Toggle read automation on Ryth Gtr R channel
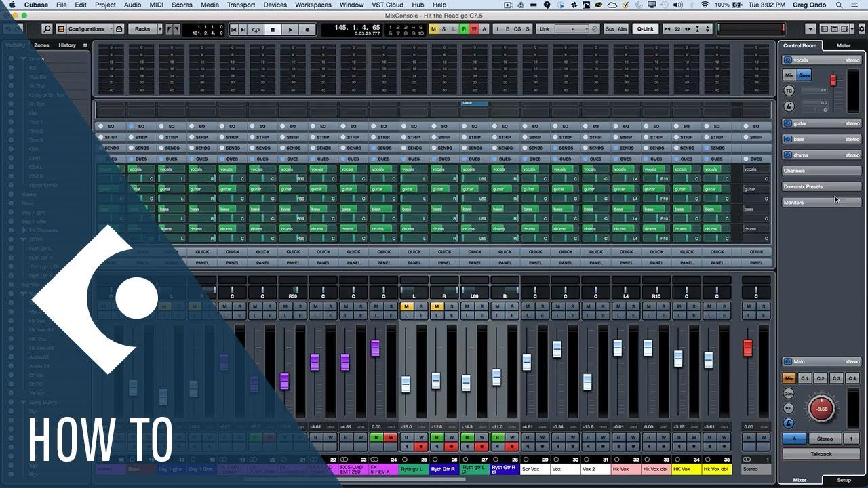This screenshot has width=868, height=488. point(437,437)
